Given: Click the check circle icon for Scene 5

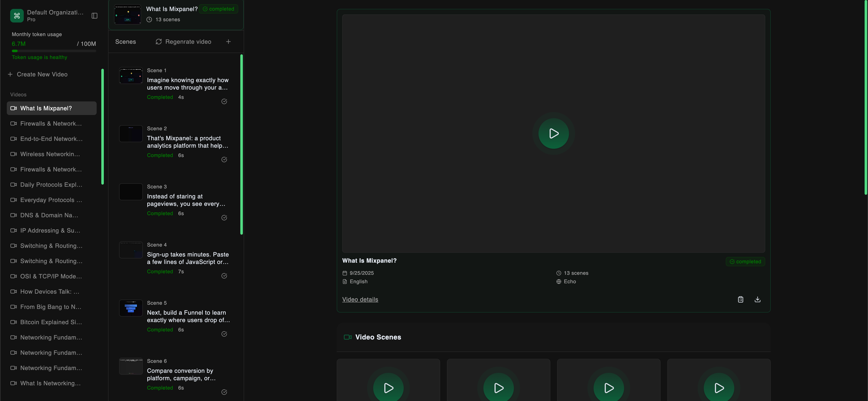Looking at the screenshot, I should pos(224,334).
